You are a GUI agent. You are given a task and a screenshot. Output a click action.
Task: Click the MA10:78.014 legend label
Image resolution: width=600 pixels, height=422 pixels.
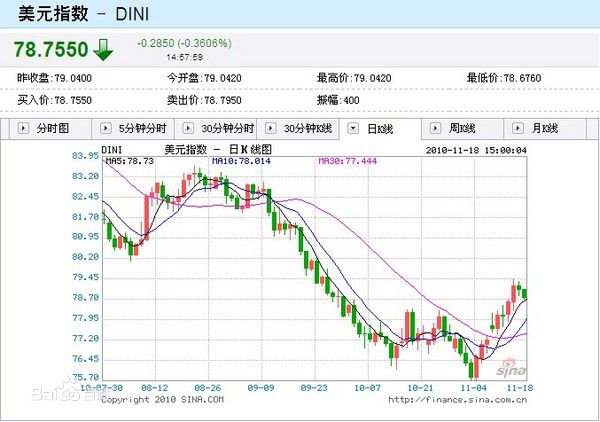[241, 161]
